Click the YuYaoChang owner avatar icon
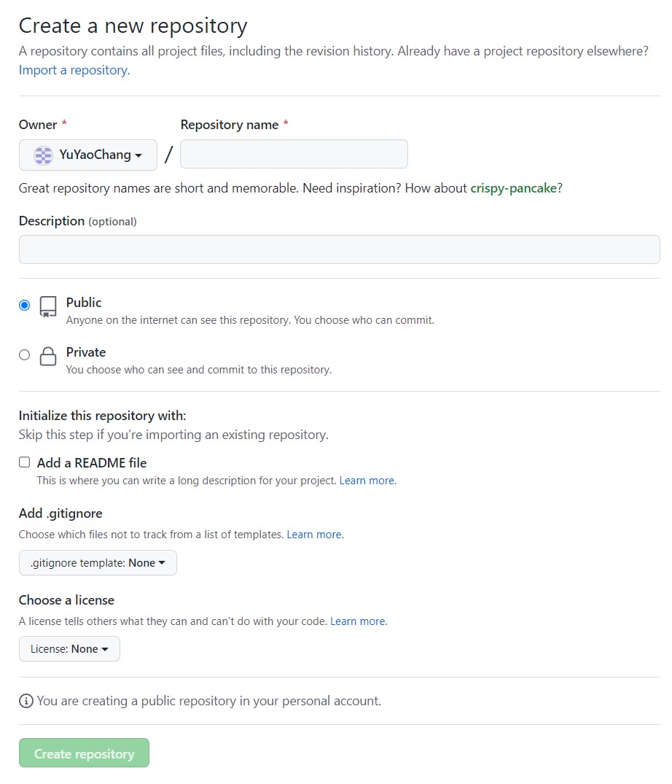672x784 pixels. 44,155
